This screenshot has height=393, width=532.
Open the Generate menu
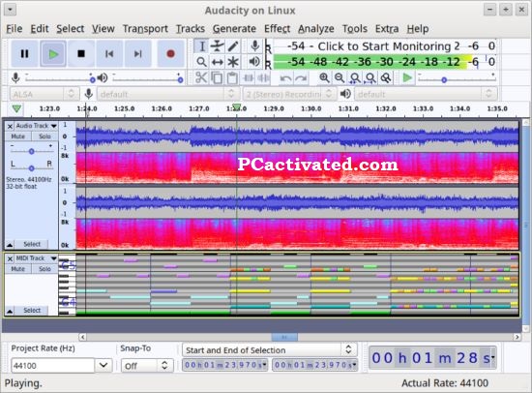click(234, 29)
